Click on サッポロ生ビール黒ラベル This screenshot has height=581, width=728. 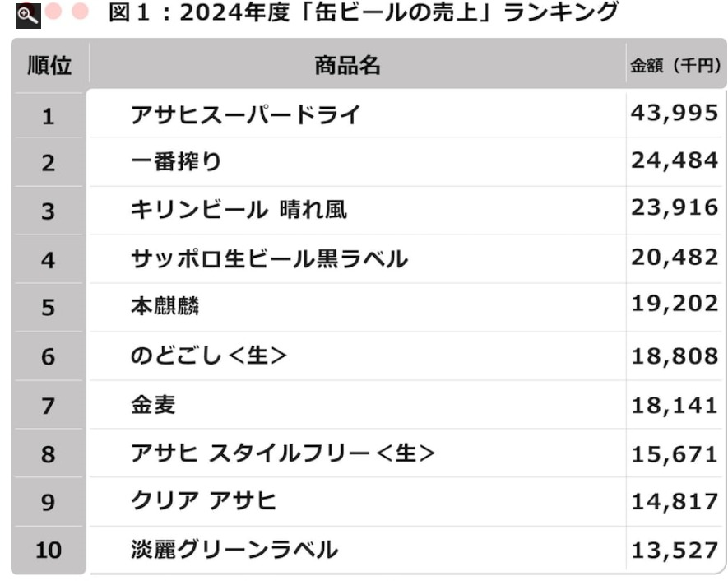click(x=269, y=259)
